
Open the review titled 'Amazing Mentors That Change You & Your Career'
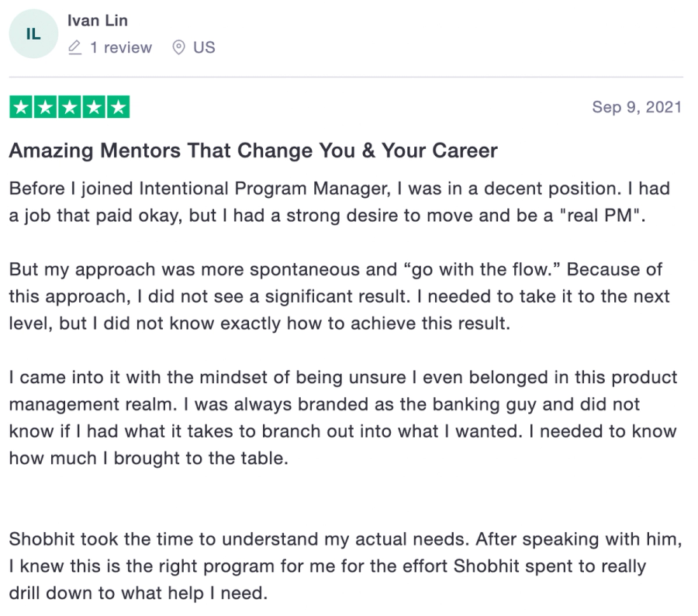(252, 151)
